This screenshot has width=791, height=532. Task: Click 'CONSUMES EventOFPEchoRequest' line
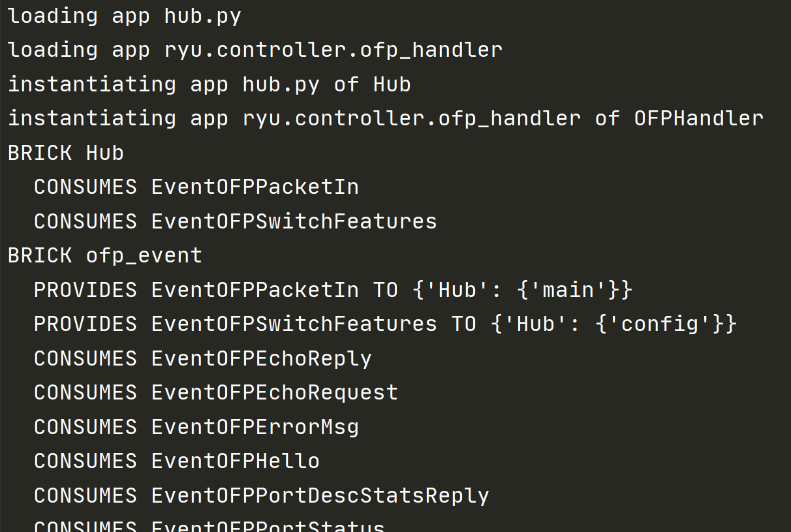pos(216,392)
